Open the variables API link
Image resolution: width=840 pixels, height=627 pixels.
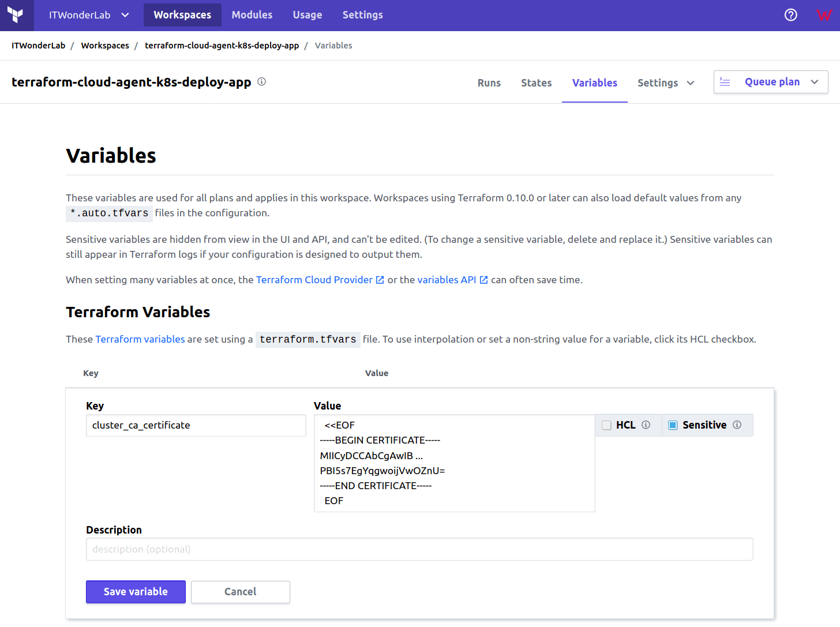(447, 280)
